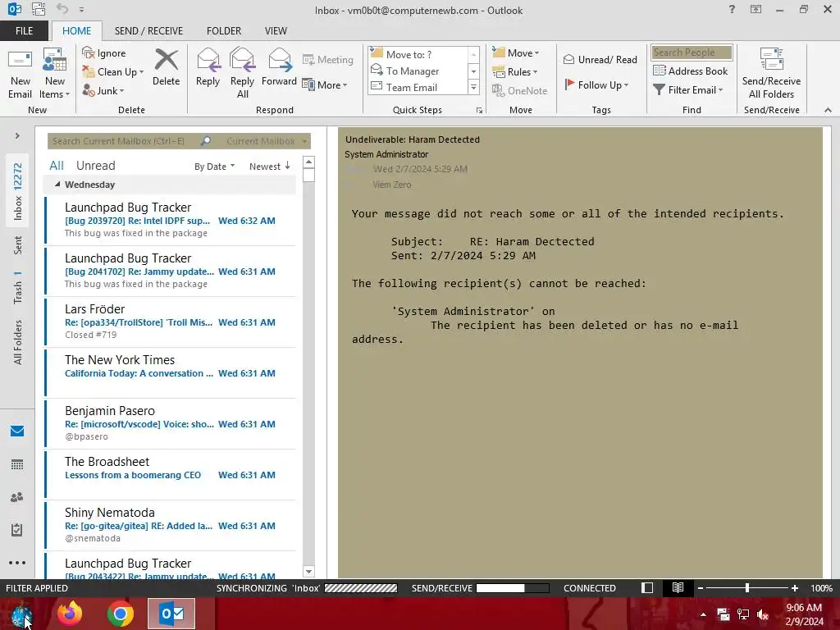This screenshot has height=630, width=840.
Task: Open the Sent folder
Action: tap(18, 244)
